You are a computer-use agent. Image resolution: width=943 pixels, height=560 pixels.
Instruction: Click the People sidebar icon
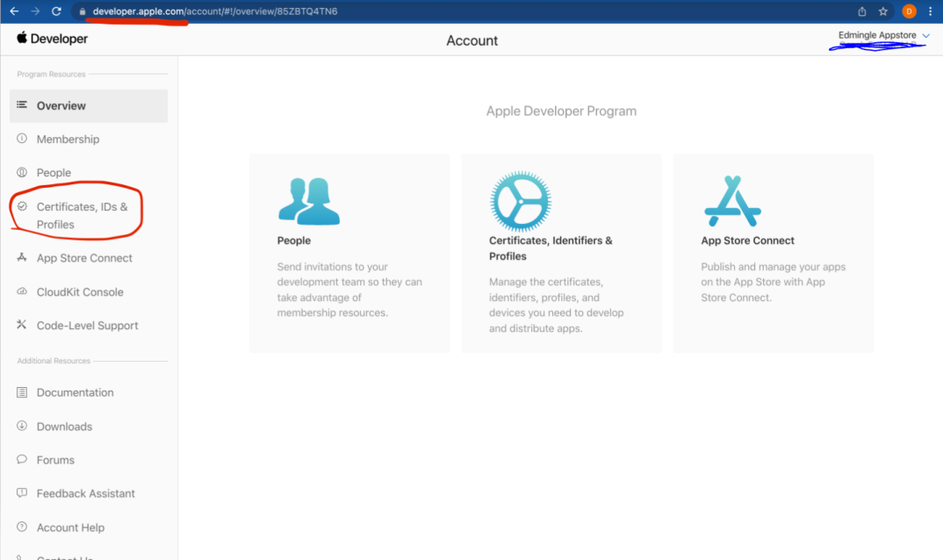pyautogui.click(x=22, y=172)
